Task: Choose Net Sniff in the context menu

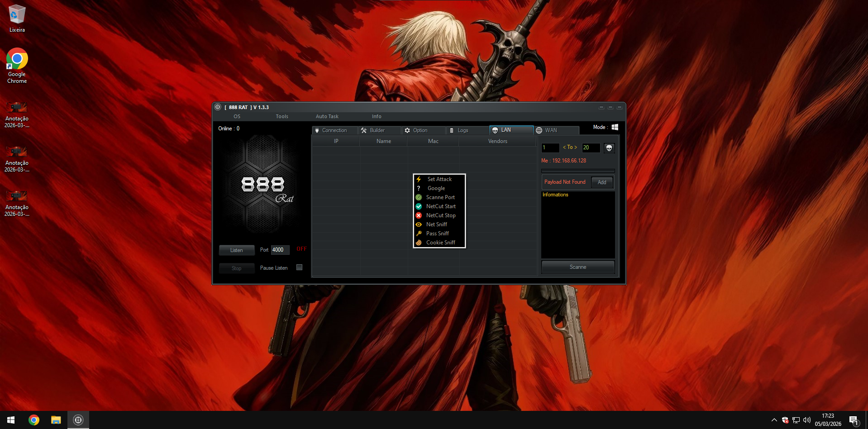Action: point(439,224)
